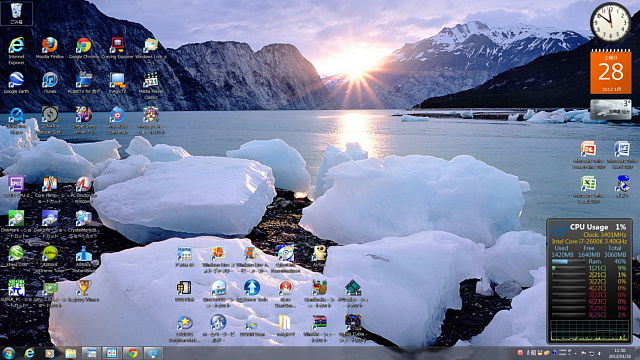
Task: Click the SUPER_PI desktop shortcut
Action: [x=16, y=293]
